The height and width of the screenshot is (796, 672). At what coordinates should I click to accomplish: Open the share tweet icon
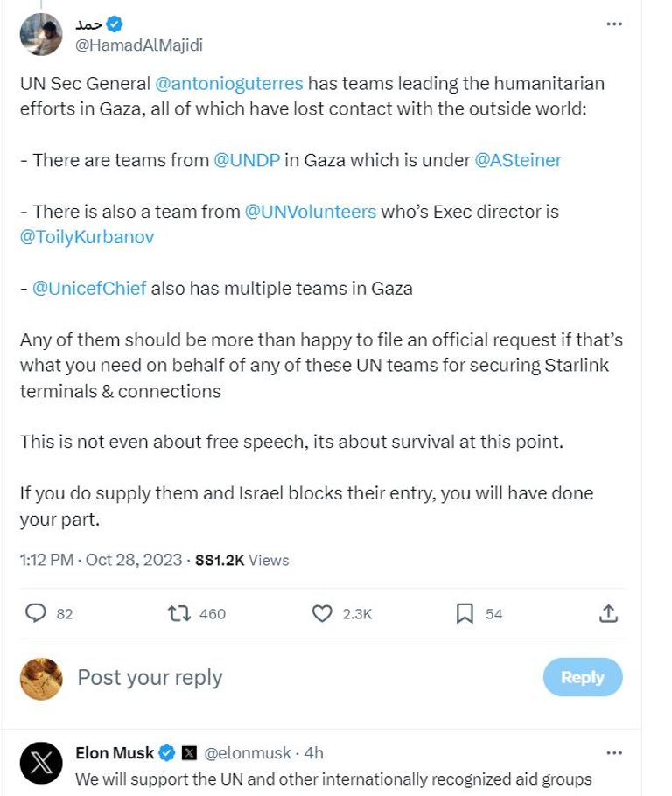[x=609, y=613]
